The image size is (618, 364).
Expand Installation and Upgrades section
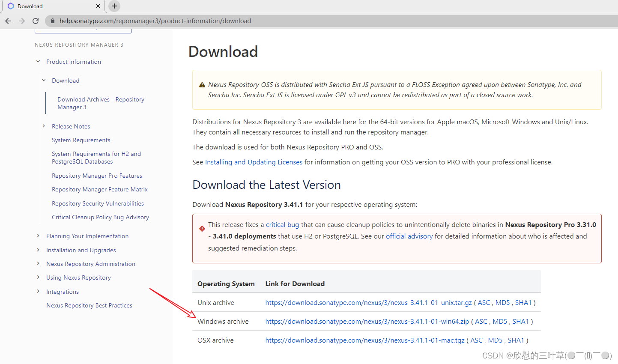point(38,250)
